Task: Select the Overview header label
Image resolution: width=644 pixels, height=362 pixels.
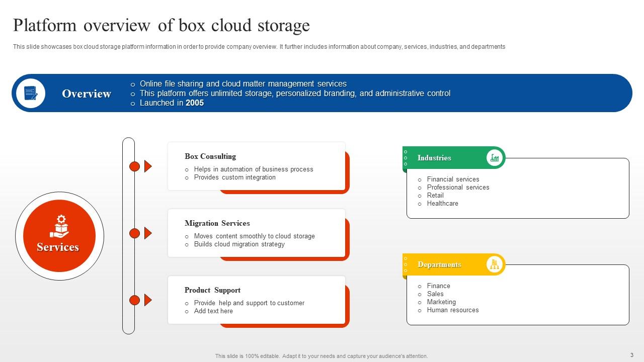Action: 86,94
